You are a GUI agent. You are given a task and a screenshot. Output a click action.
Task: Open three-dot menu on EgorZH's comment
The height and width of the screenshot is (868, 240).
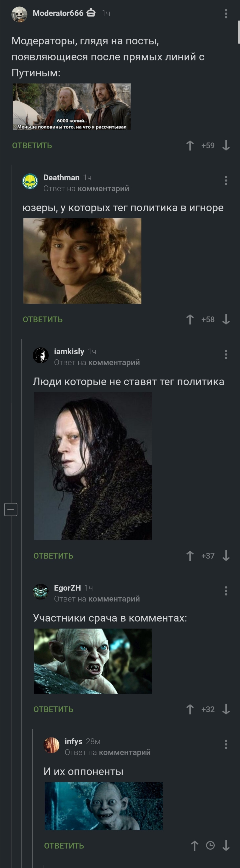click(226, 590)
